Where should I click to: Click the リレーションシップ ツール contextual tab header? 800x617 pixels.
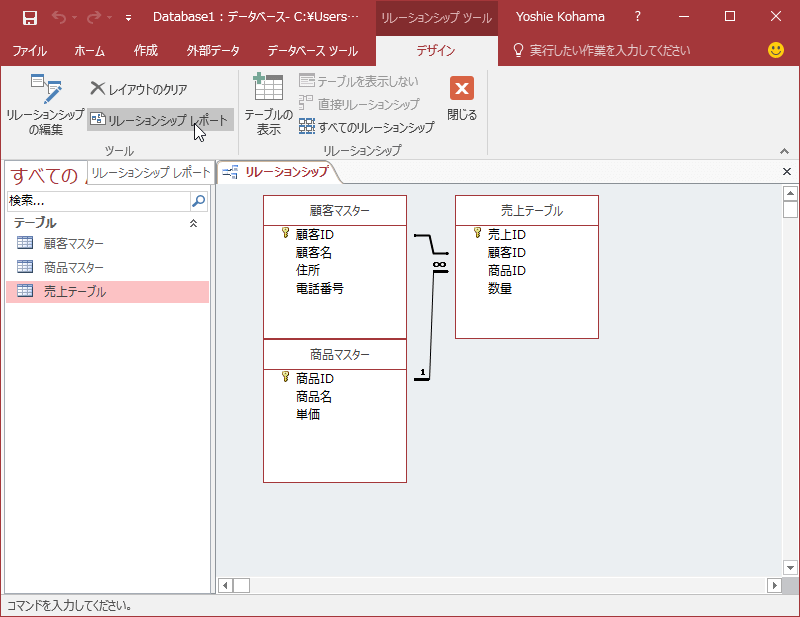[437, 18]
